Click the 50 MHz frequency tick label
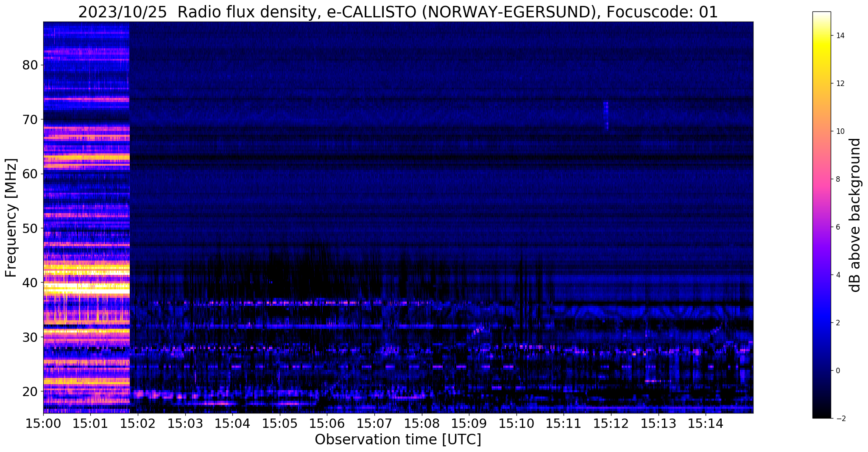Image resolution: width=868 pixels, height=452 pixels. (x=30, y=228)
